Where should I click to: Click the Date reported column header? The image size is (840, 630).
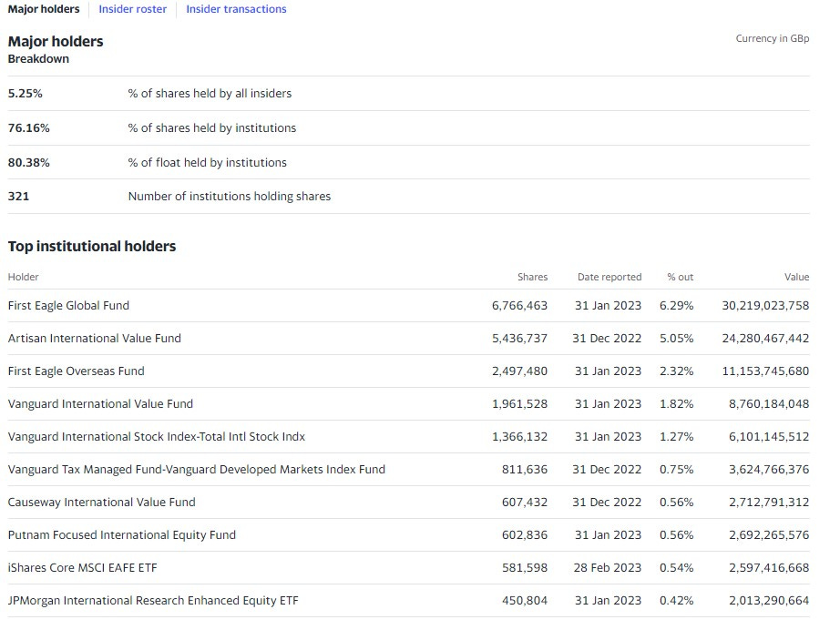[610, 277]
